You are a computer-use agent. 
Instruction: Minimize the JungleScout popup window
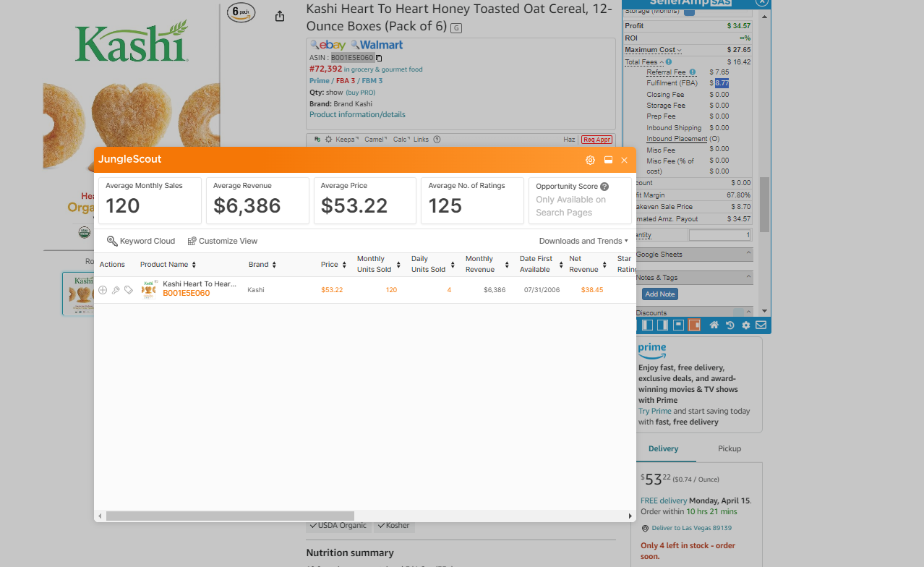[x=608, y=160]
